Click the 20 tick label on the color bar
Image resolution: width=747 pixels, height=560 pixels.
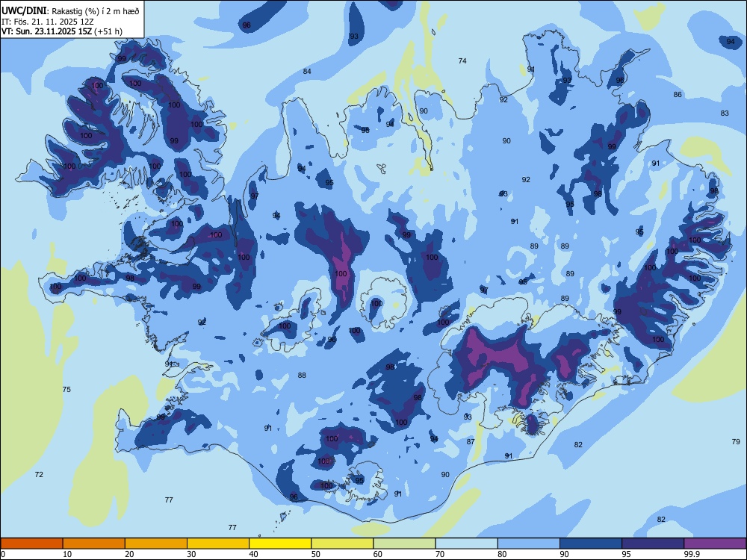click(129, 554)
